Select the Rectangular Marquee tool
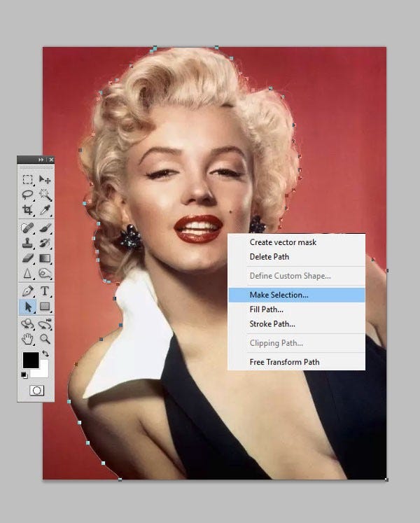The height and width of the screenshot is (523, 420). click(x=27, y=180)
